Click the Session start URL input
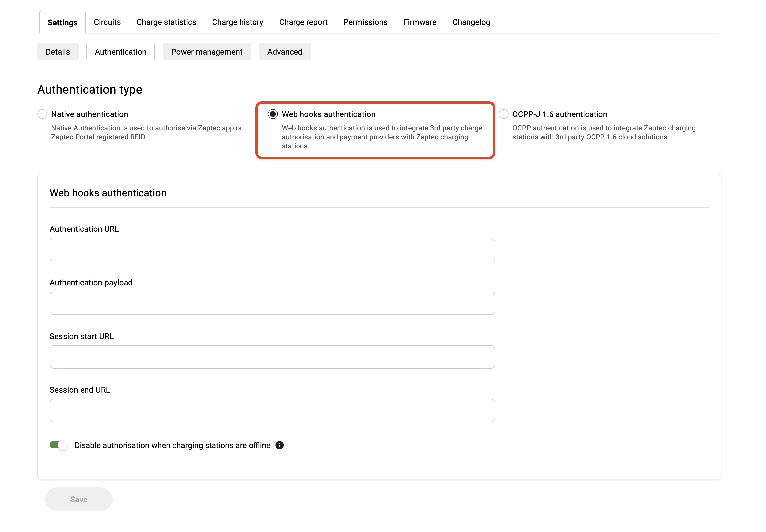766x532 pixels. click(272, 357)
